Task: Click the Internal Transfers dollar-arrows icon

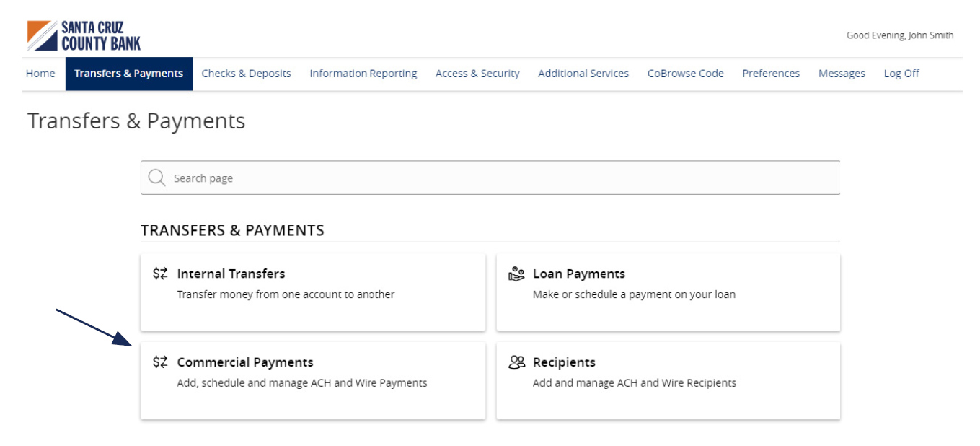Action: tap(159, 273)
